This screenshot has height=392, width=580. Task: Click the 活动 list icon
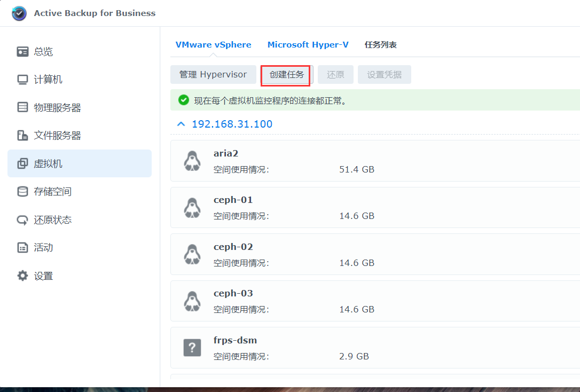point(22,247)
